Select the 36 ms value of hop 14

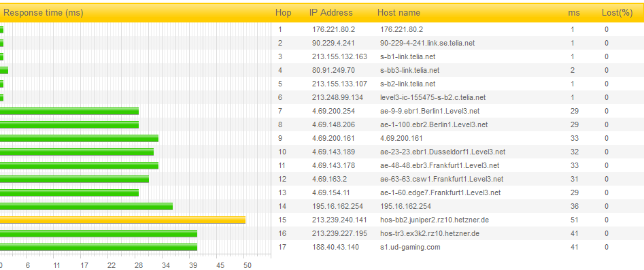pos(575,206)
